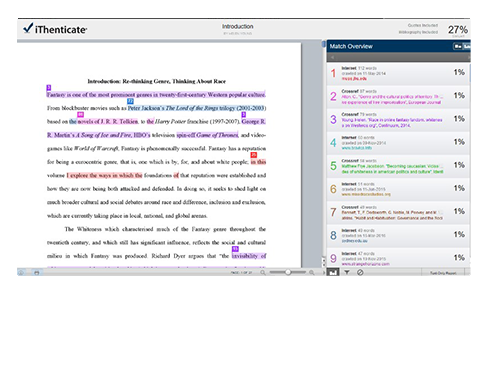Click the scroll handle beside the document pane

(x=323, y=44)
